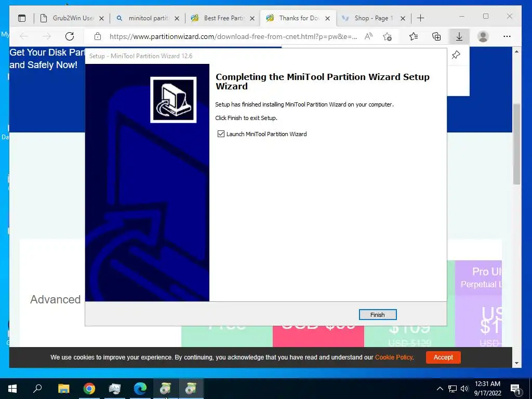Open volume control tray icon
This screenshot has width=532, height=399.
pyautogui.click(x=464, y=389)
